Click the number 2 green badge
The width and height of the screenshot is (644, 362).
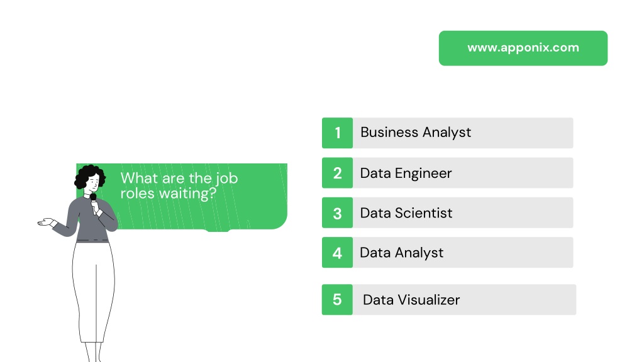337,173
